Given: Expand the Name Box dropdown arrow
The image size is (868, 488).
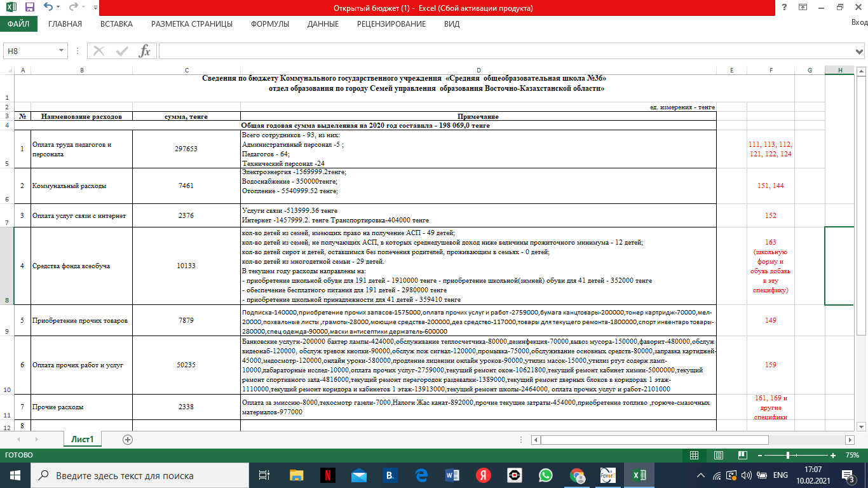Looking at the screenshot, I should tap(62, 51).
